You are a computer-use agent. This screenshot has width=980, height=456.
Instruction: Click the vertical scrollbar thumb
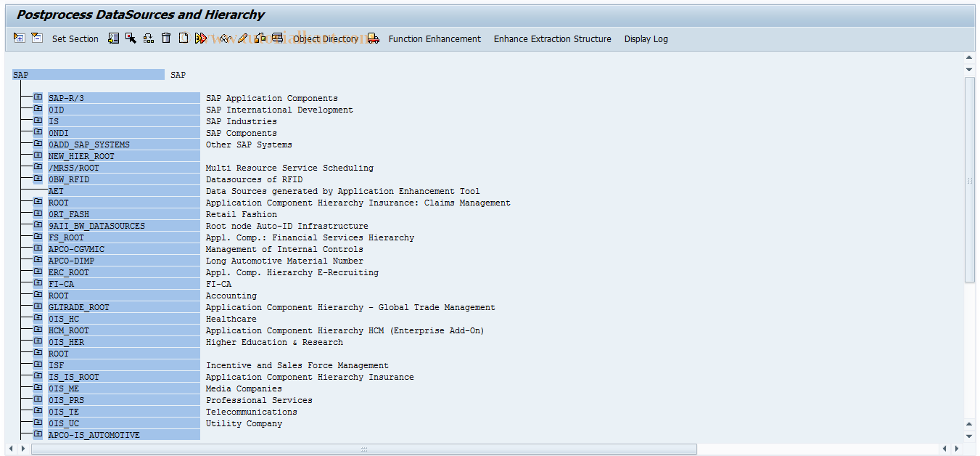(x=970, y=180)
